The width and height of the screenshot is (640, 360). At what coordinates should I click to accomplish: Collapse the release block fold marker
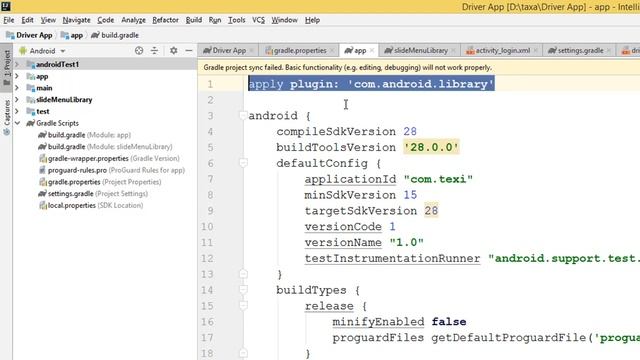pyautogui.click(x=243, y=306)
